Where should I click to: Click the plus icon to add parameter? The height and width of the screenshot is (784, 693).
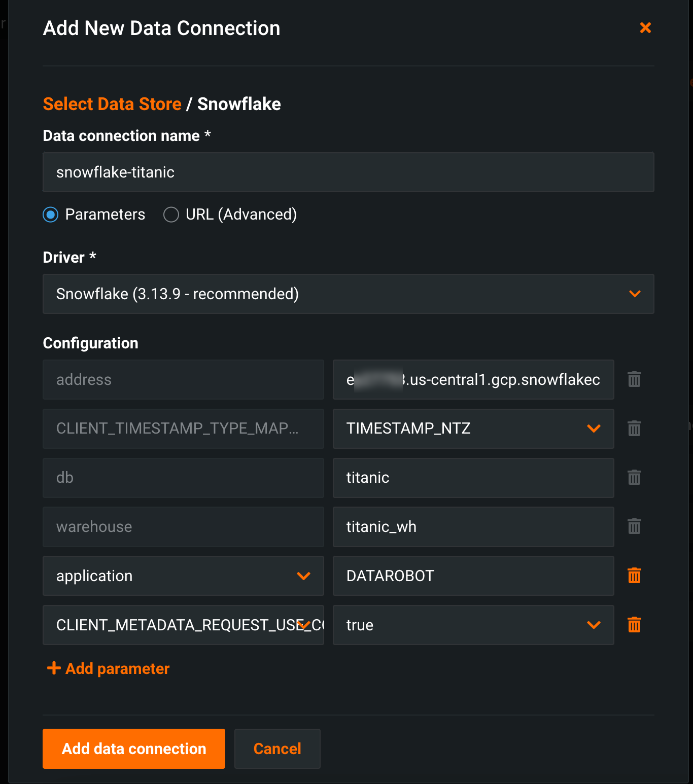(x=54, y=668)
